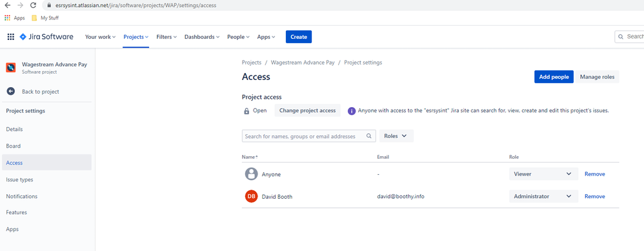644x251 pixels.
Task: Click the Project settings breadcrumb link
Action: 363,63
